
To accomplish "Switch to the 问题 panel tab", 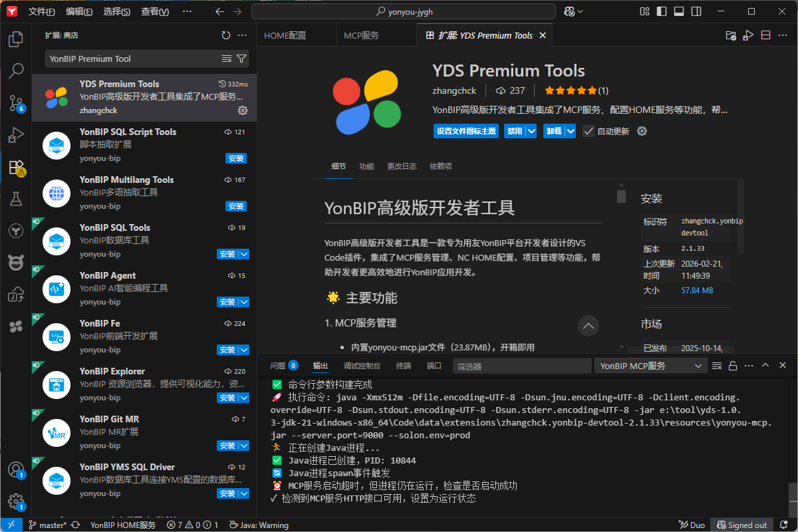I will pos(284,366).
